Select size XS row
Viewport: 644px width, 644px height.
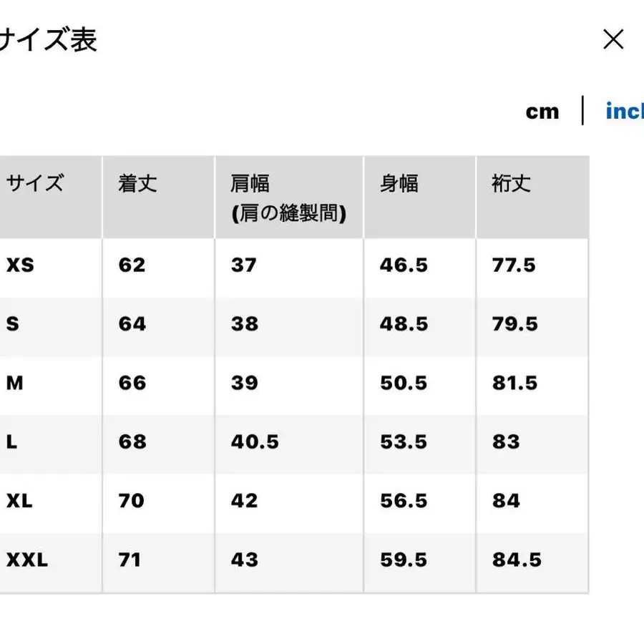pos(16,265)
